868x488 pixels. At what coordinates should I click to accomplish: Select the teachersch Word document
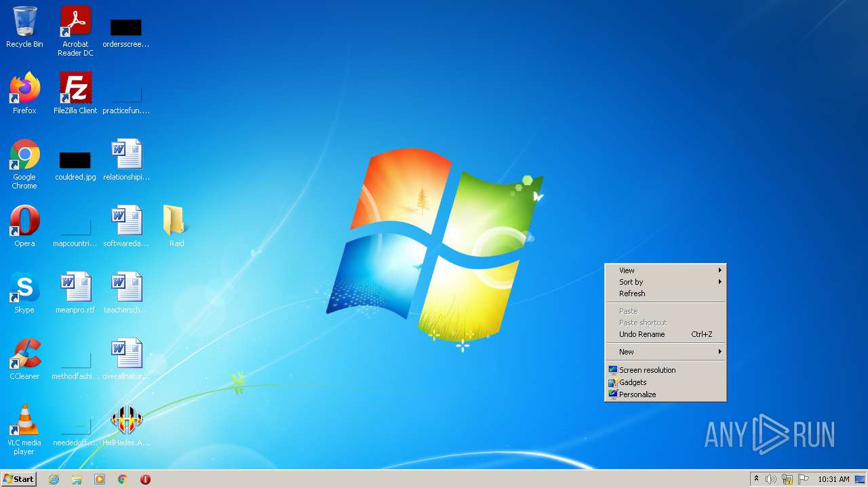[x=126, y=293]
